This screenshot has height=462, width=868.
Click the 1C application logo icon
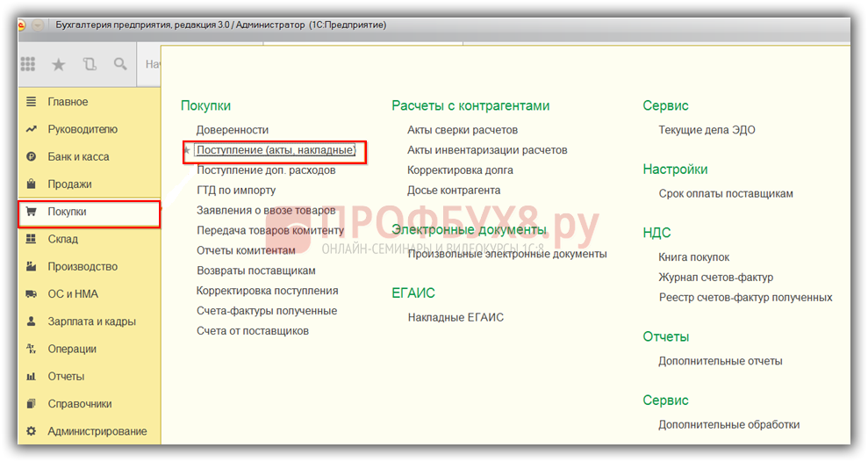21,25
